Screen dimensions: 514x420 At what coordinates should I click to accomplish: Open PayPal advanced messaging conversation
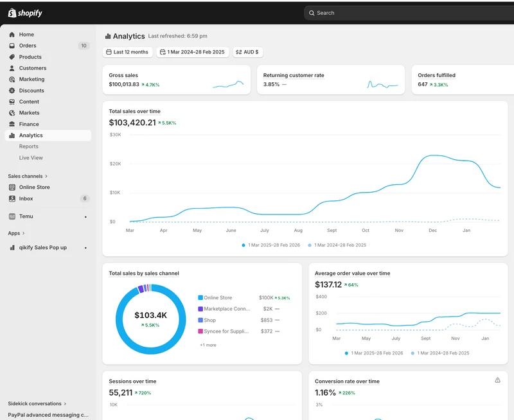click(48, 415)
